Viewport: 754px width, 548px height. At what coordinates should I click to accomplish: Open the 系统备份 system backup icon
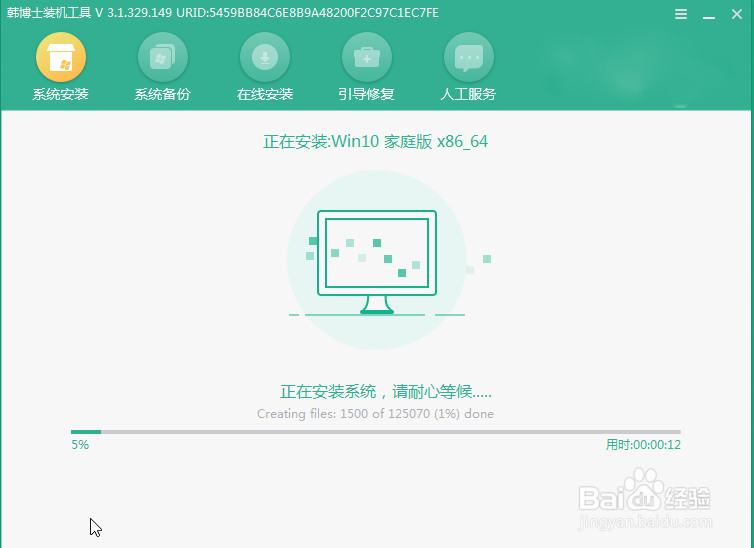163,57
